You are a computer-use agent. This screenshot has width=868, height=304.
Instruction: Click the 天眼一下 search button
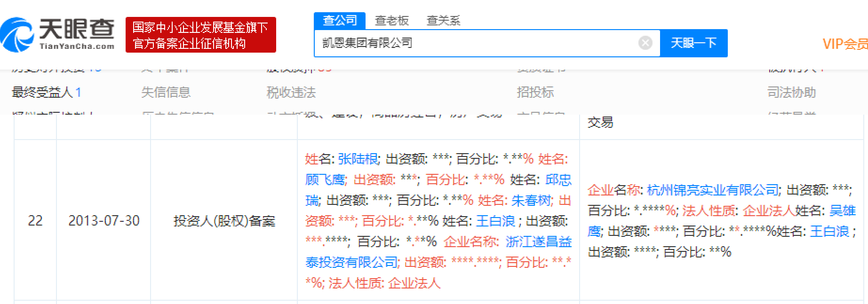tap(694, 43)
